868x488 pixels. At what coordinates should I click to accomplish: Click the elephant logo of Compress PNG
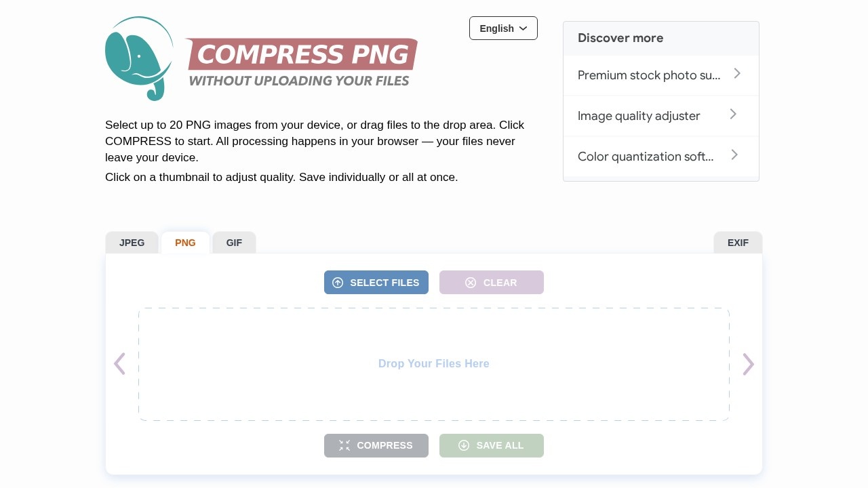coord(138,58)
